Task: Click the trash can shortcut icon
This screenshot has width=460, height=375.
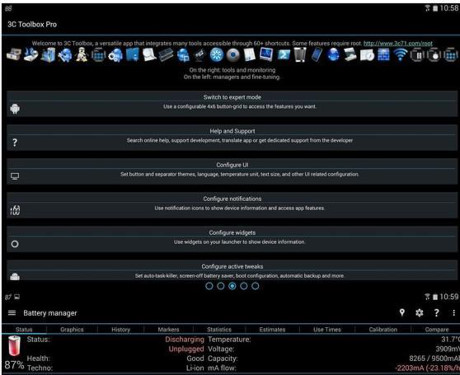Action: point(300,55)
